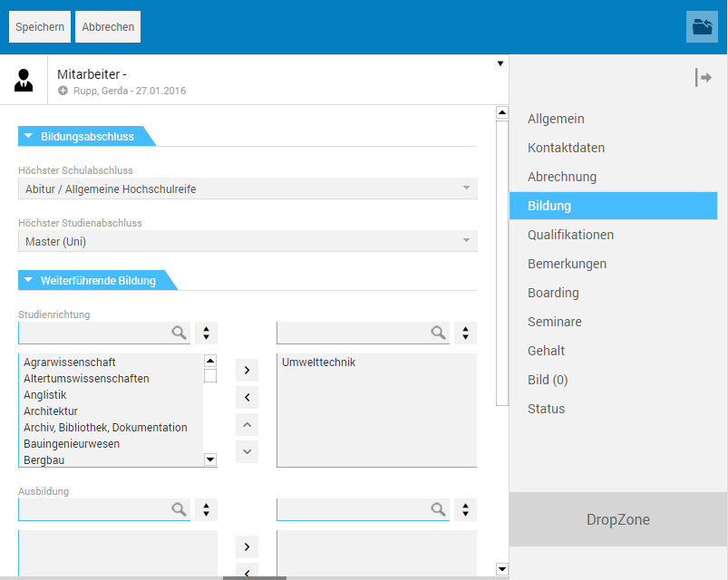Move Studienrichtung entry up with ^ arrow
The image size is (728, 580).
[247, 424]
